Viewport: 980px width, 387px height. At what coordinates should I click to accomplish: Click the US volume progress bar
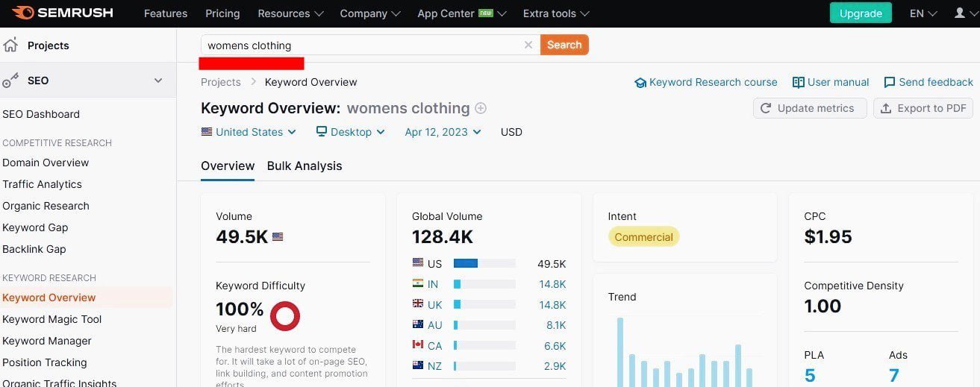point(484,263)
